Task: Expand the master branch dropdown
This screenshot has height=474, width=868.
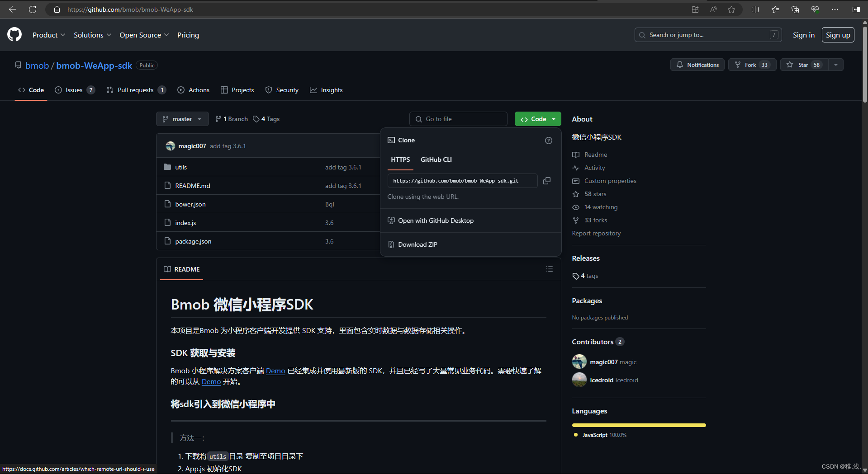Action: coord(182,119)
